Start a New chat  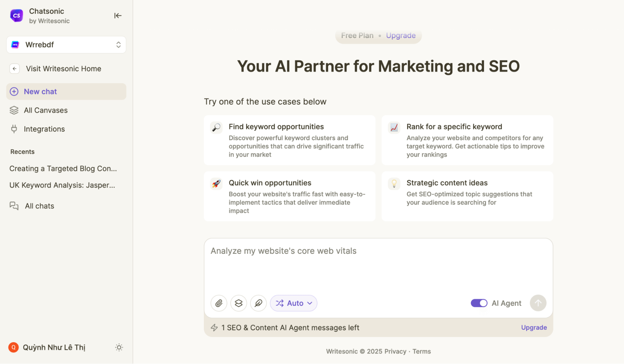(x=66, y=91)
